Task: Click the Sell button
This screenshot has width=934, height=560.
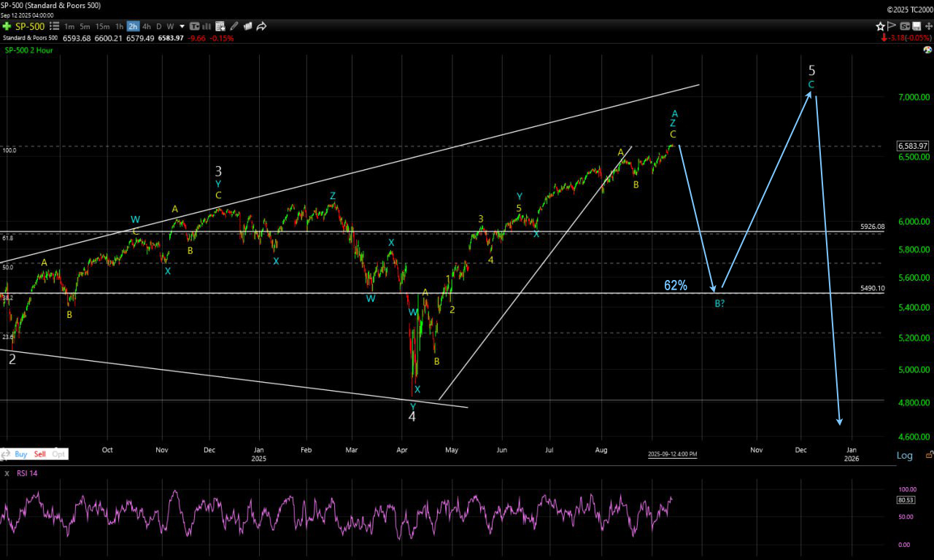Action: click(x=39, y=454)
